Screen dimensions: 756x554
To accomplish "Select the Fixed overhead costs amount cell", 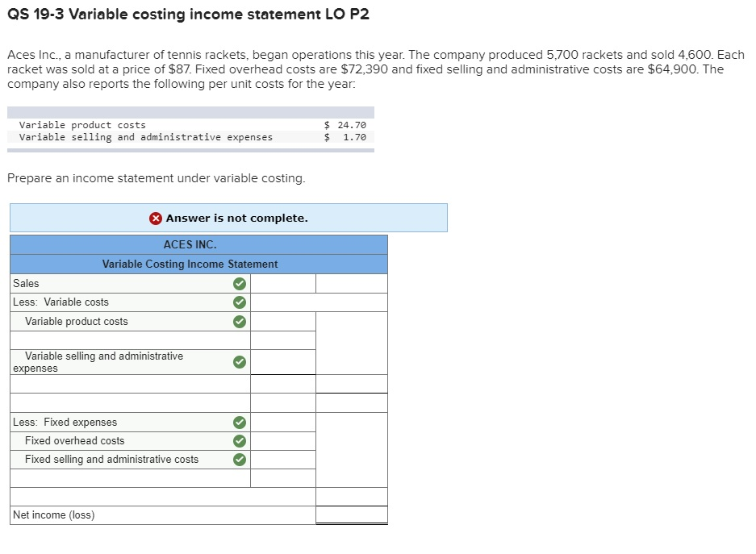I will click(282, 441).
